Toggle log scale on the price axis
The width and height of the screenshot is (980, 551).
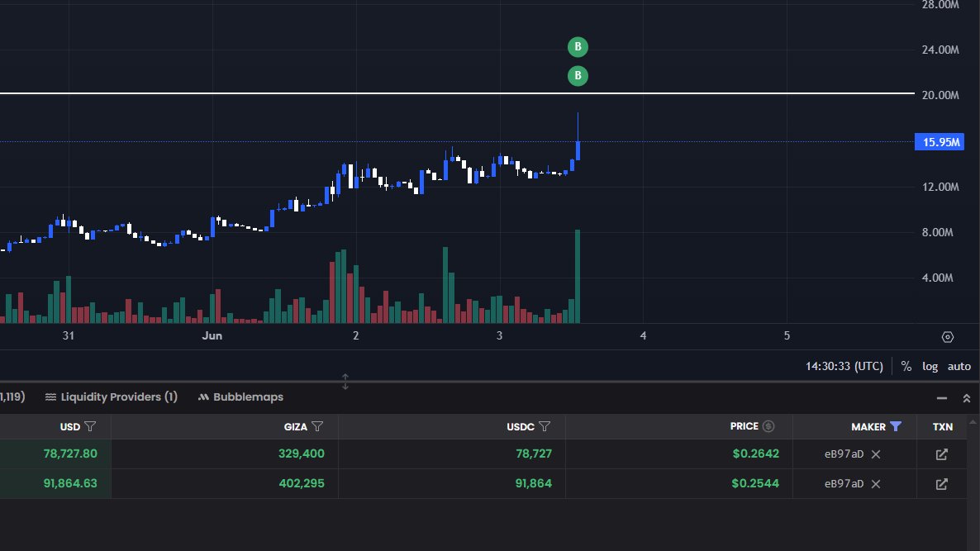pos(930,366)
